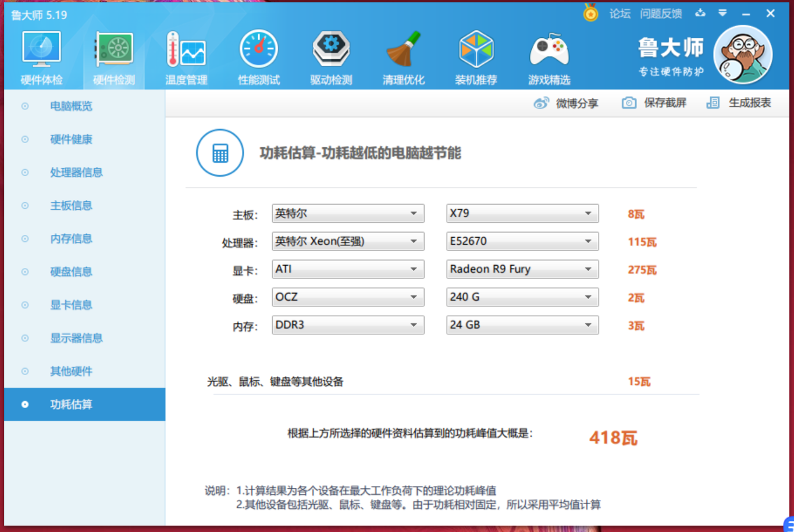The image size is (794, 532).
Task: Open the 主板 brand dropdown 英特尔
Action: (348, 213)
